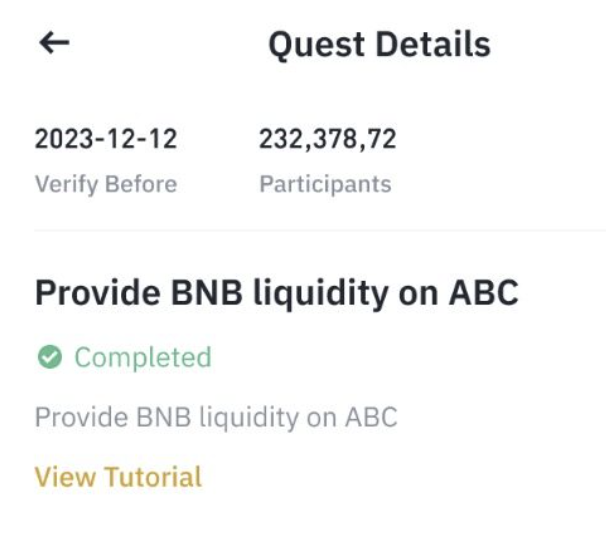Click the horizontal divider below the stats
The image size is (606, 552).
pos(320,230)
